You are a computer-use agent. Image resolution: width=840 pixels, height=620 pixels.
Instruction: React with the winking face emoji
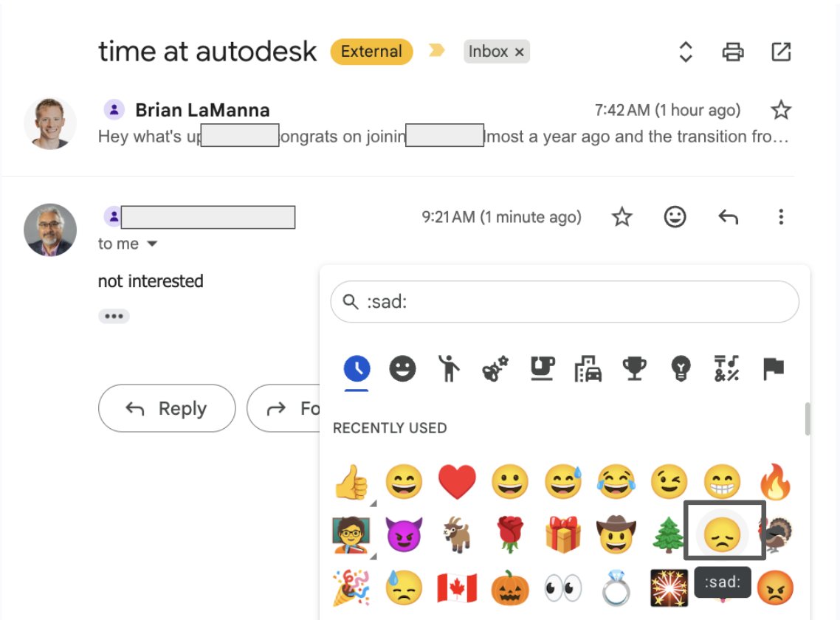[669, 481]
